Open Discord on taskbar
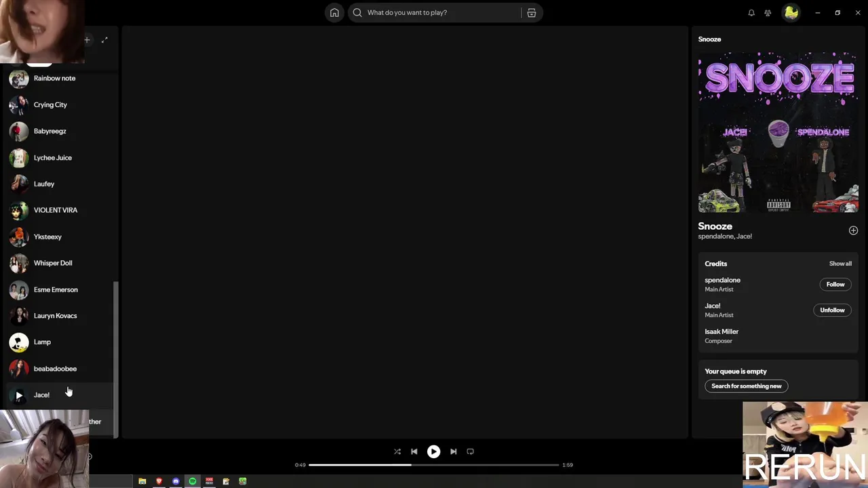868x488 pixels. [x=176, y=481]
